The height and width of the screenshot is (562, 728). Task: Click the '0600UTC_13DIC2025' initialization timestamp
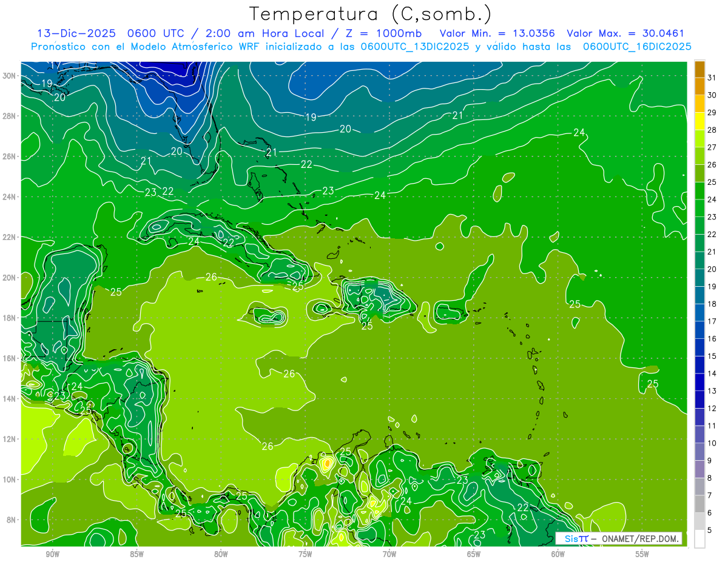415,47
